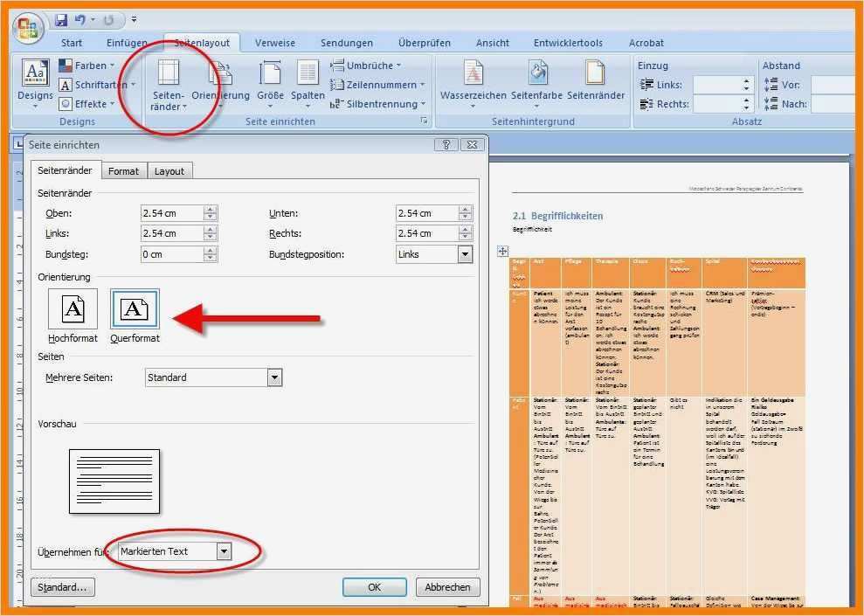
Task: Click the Abstand Nach spacing field
Action: pos(834,104)
